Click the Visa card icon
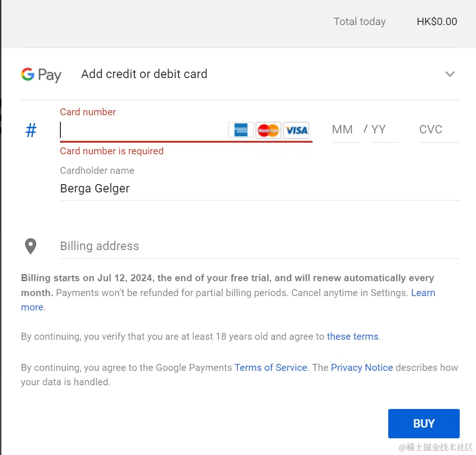Image resolution: width=476 pixels, height=455 pixels. coord(296,130)
